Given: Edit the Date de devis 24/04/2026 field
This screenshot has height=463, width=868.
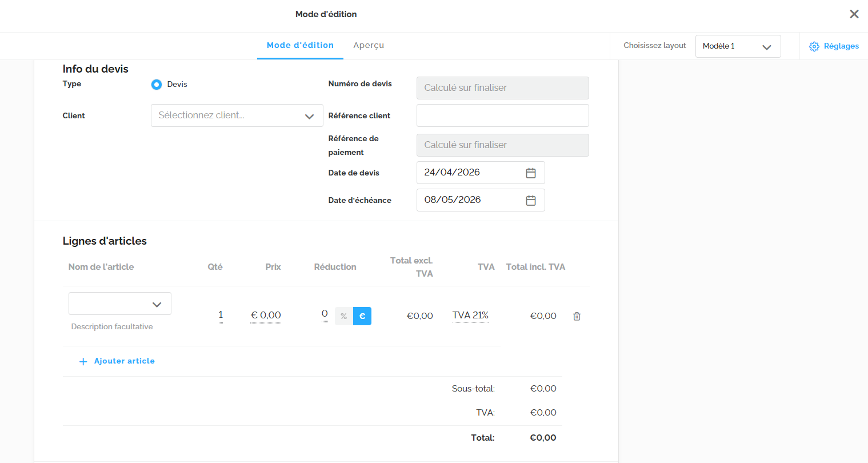Looking at the screenshot, I should coord(481,173).
